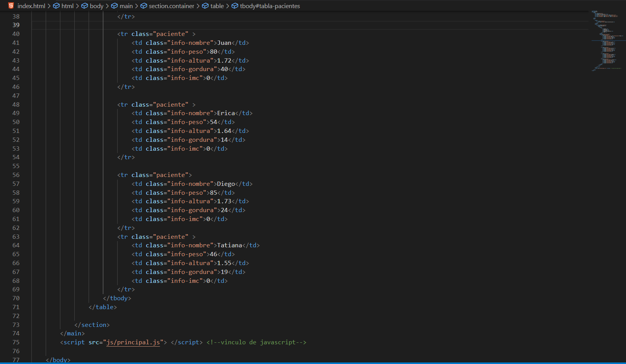Image resolution: width=626 pixels, height=364 pixels.
Task: Click the chevron after body breadcrumb
Action: point(107,6)
